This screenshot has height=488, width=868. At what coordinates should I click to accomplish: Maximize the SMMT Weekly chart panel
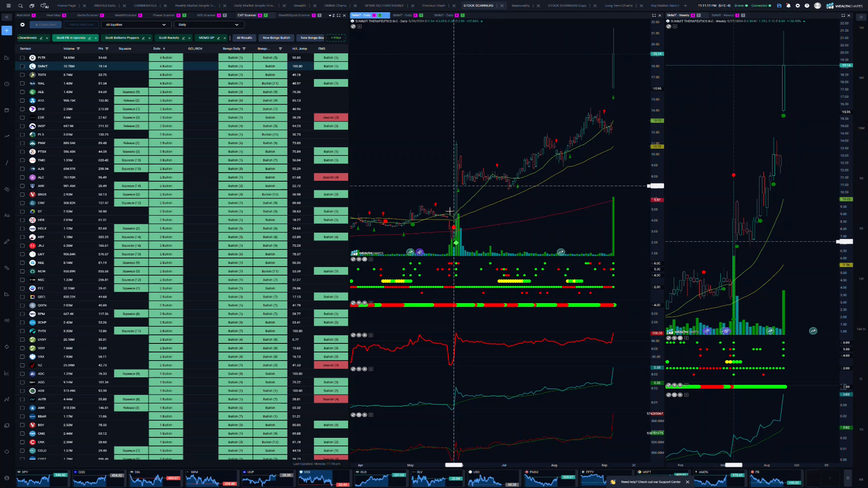(x=843, y=15)
